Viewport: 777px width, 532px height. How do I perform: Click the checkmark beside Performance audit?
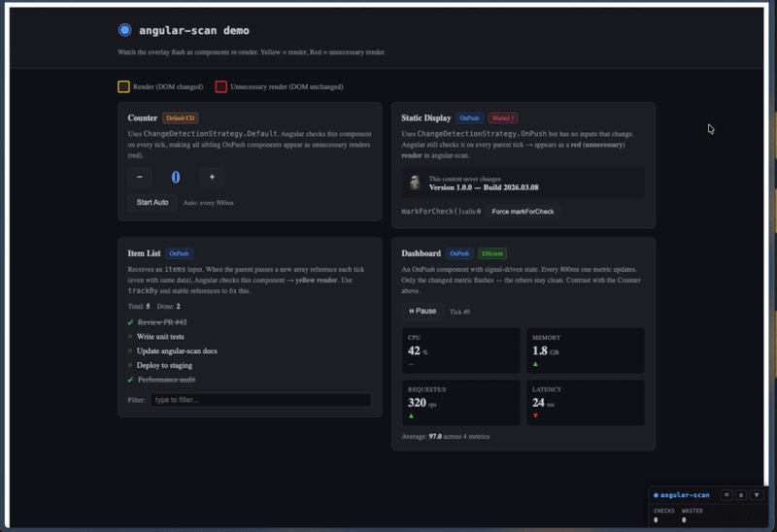coord(130,380)
